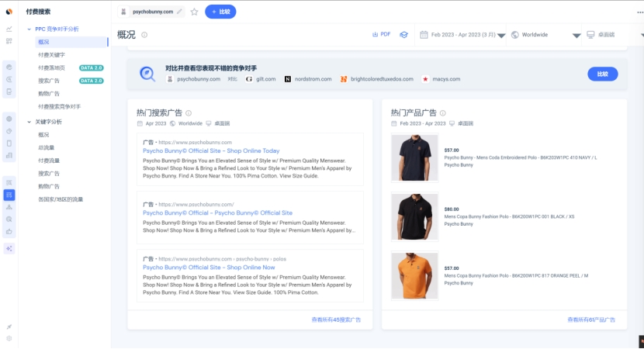The width and height of the screenshot is (644, 349).
Task: Click the info icon next to 概况 heading
Action: [144, 35]
